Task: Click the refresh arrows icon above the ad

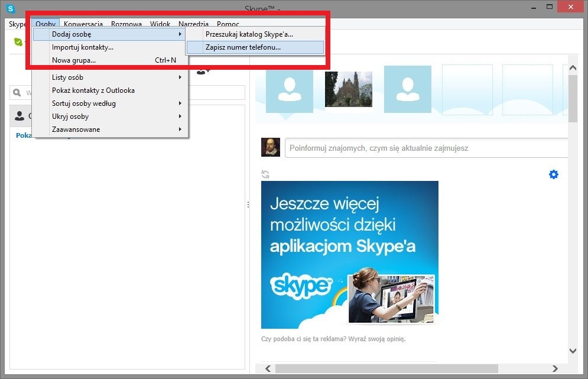Action: point(265,174)
